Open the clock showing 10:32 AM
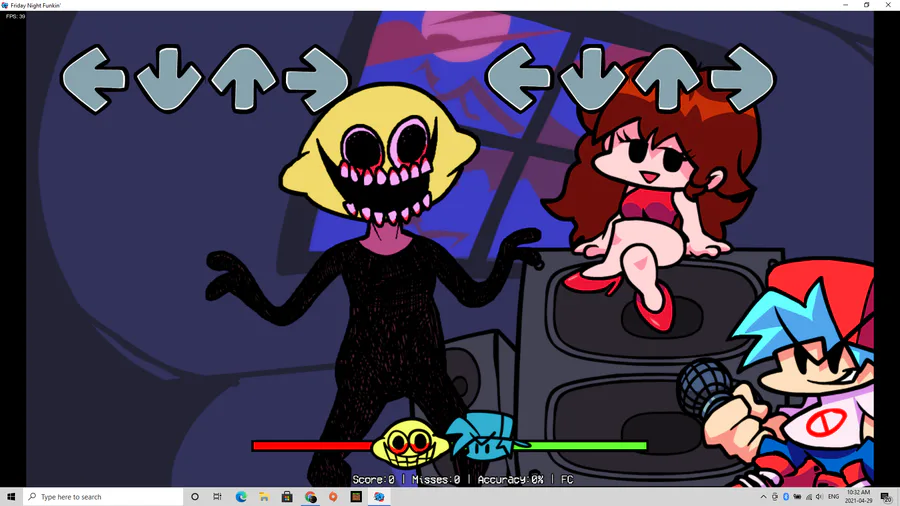Image resolution: width=900 pixels, height=506 pixels. (859, 497)
